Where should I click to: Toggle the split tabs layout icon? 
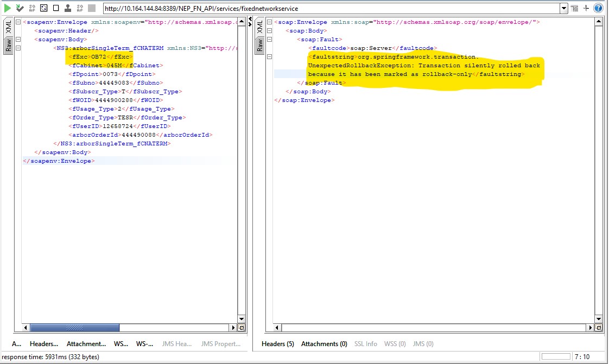(x=575, y=8)
